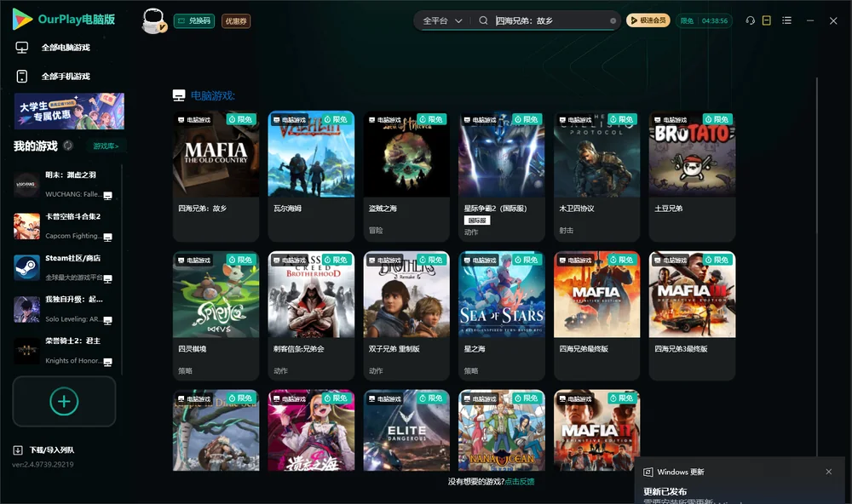Switch to 全部电脑游戏
This screenshot has width=852, height=504.
pyautogui.click(x=53, y=48)
